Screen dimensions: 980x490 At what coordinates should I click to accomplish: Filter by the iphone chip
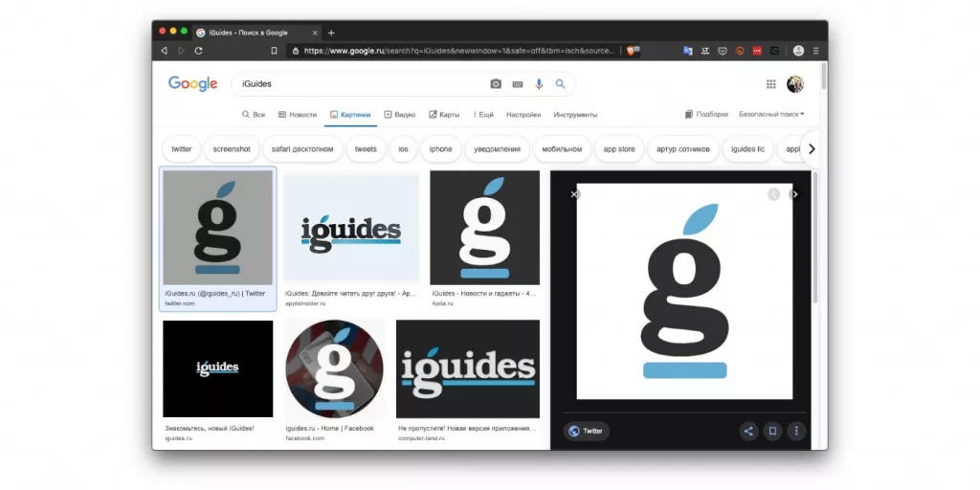pyautogui.click(x=440, y=149)
